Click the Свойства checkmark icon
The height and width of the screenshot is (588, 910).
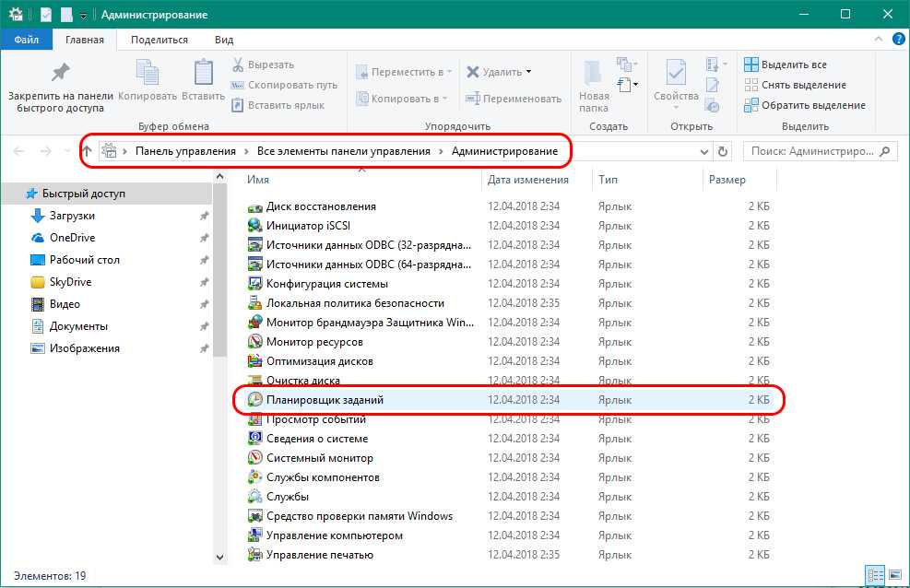tap(676, 73)
